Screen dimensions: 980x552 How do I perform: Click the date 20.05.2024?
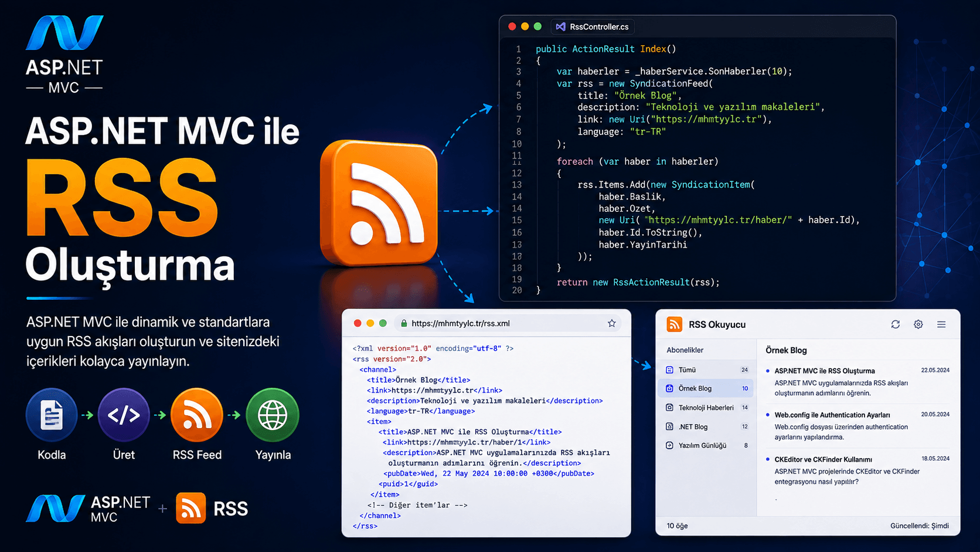click(x=935, y=414)
